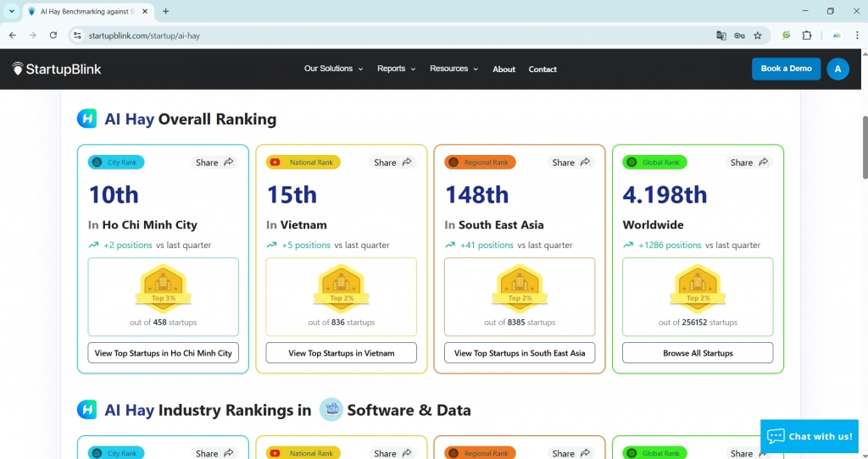
Task: Click the 15th rank number
Action: pos(292,195)
